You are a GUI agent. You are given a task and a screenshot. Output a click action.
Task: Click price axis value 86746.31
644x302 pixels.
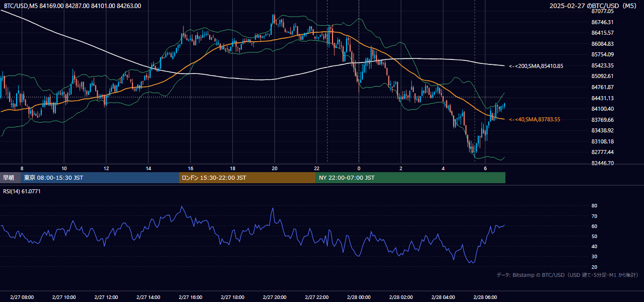click(602, 22)
